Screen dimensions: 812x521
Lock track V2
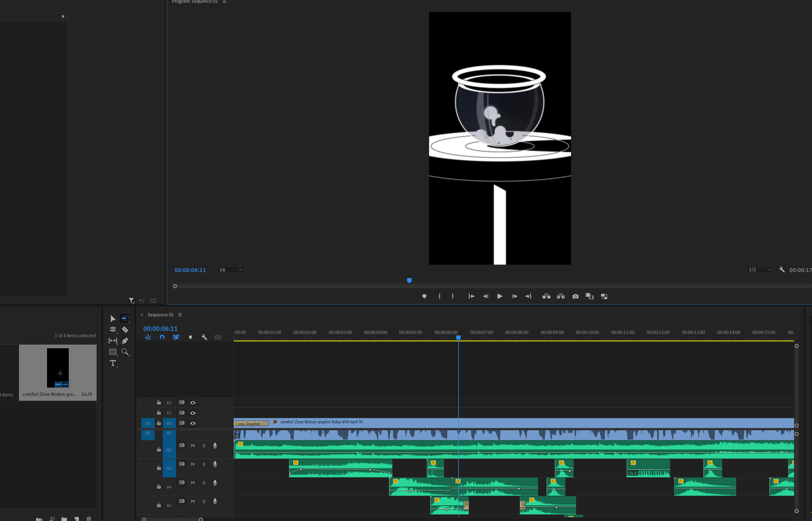coord(159,413)
